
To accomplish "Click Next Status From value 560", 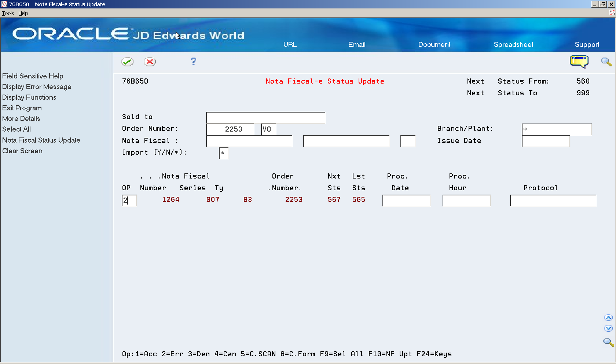I will [x=583, y=81].
